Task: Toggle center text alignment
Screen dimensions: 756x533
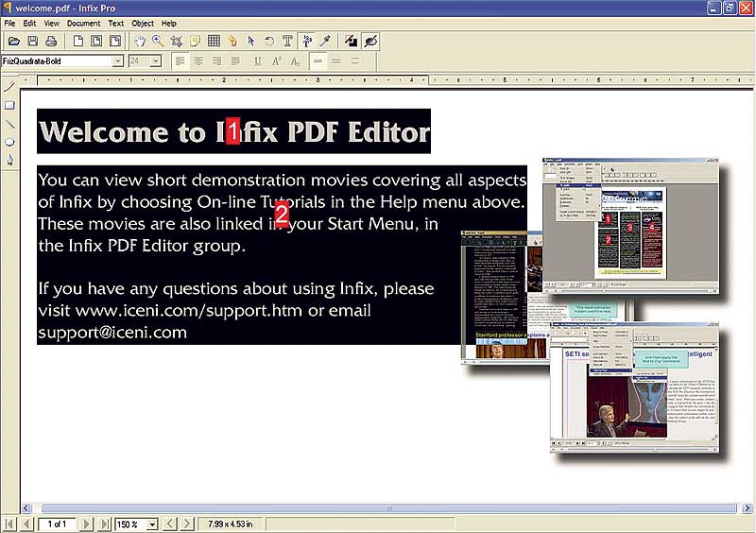Action: 198,61
